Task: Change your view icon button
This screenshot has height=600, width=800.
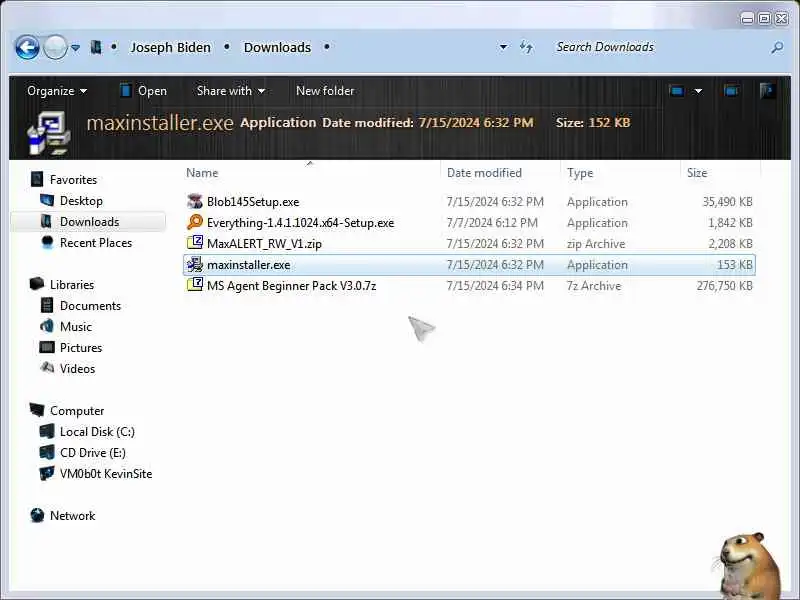Action: (x=677, y=91)
